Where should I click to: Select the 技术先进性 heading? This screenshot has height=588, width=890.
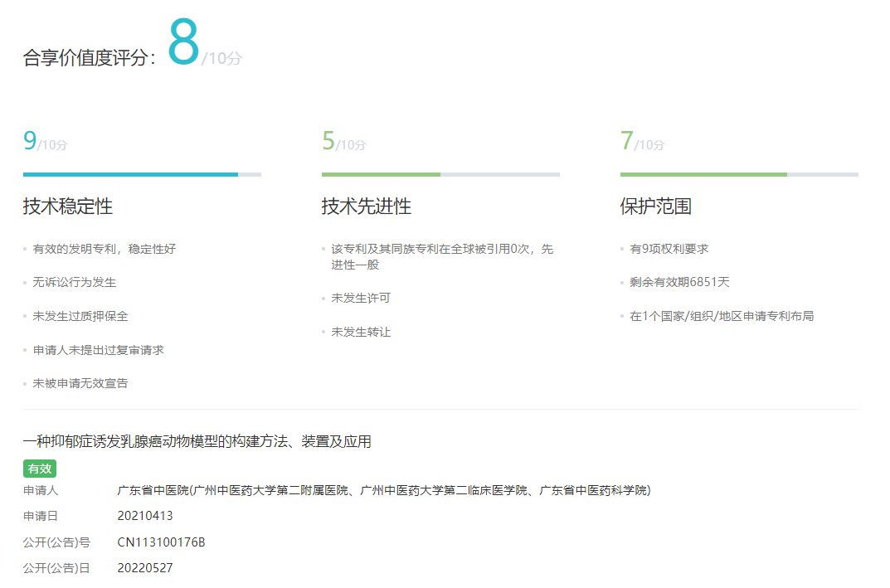(x=367, y=207)
